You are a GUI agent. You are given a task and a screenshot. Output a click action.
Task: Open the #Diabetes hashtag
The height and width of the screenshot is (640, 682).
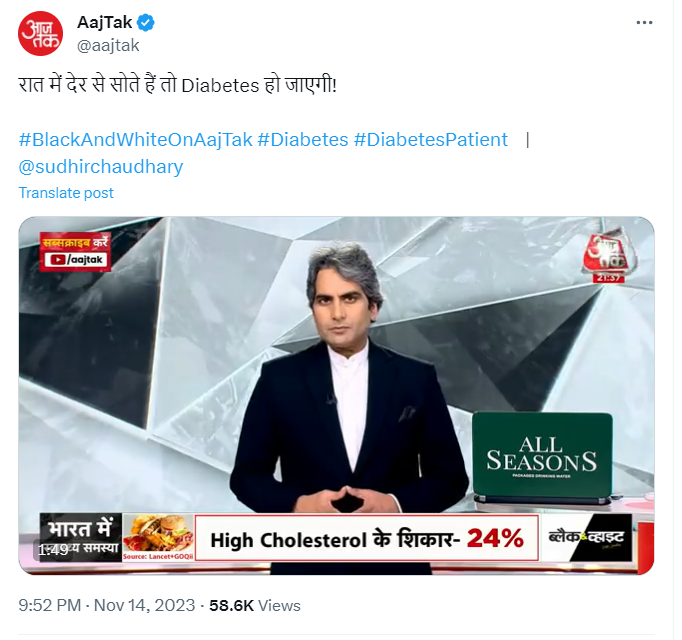[x=302, y=139]
